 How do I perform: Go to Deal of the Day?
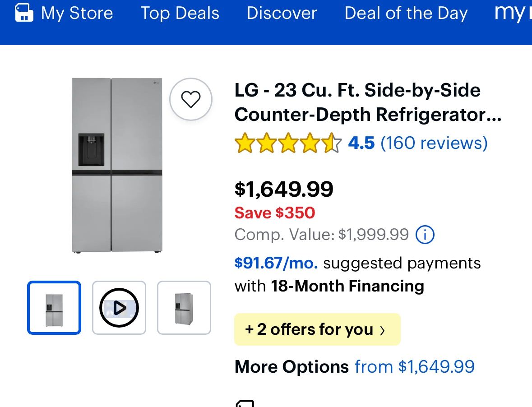tap(406, 13)
